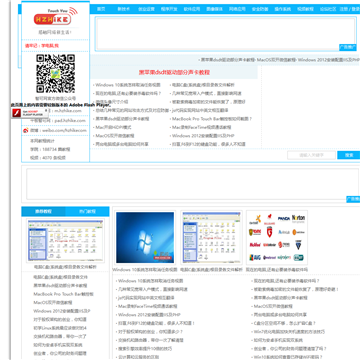Viewport: 360px width, 360px height.
Task: Click the 广告推广 label on the top banner
Action: 348,47
